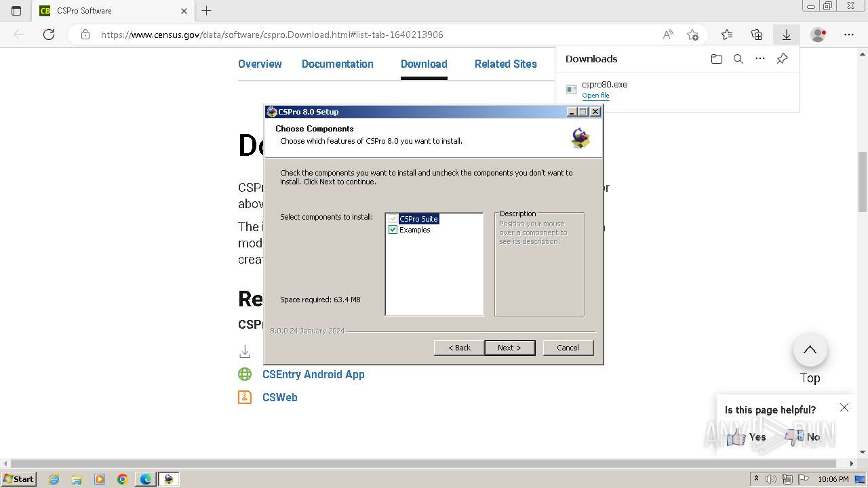Cancel the CSPro 8.0 Setup
The image size is (868, 488).
pyautogui.click(x=568, y=348)
